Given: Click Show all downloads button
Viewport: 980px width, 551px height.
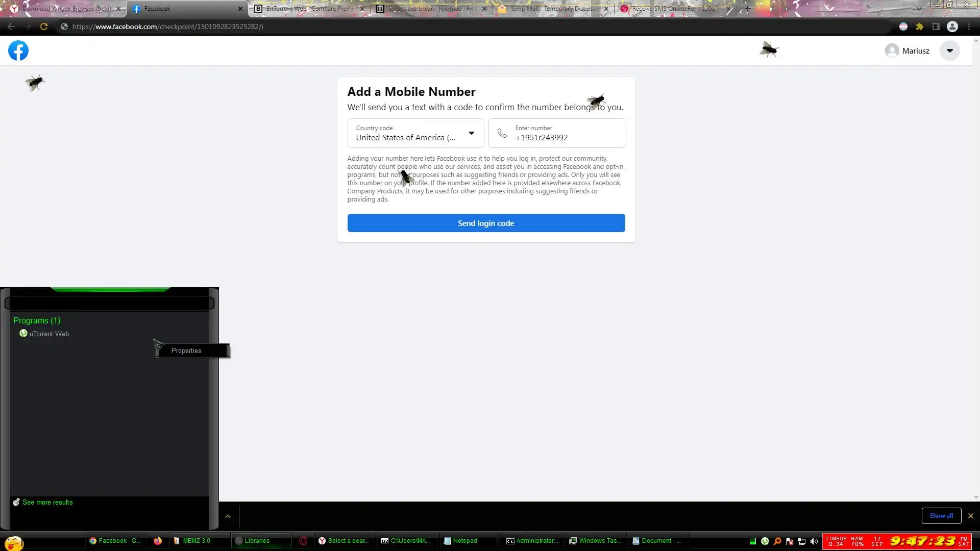Looking at the screenshot, I should [x=941, y=516].
